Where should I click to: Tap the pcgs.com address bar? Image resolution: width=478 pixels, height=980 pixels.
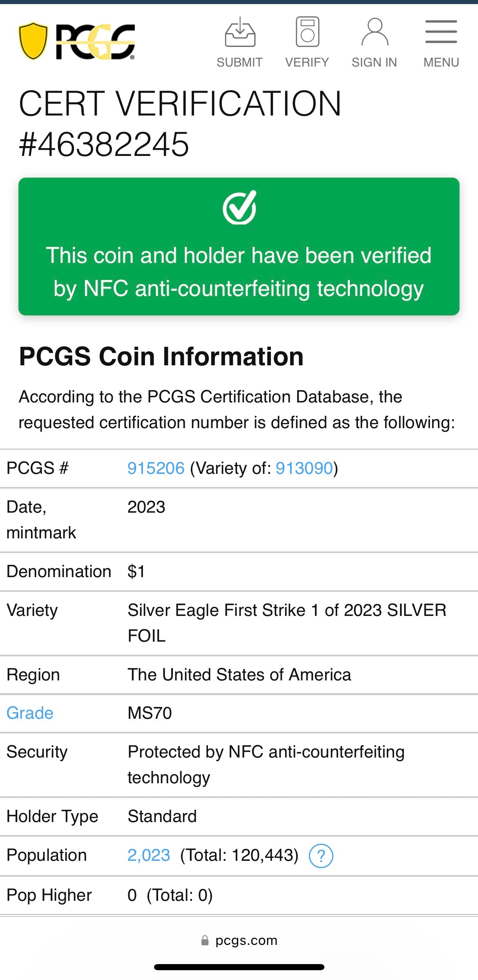246,941
